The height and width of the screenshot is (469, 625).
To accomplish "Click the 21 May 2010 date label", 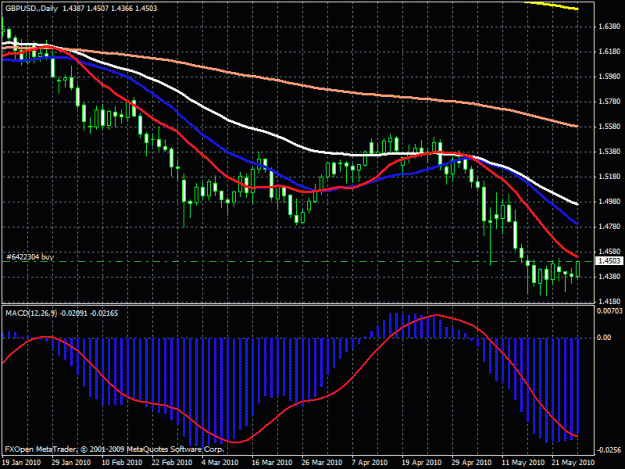I will click(573, 463).
